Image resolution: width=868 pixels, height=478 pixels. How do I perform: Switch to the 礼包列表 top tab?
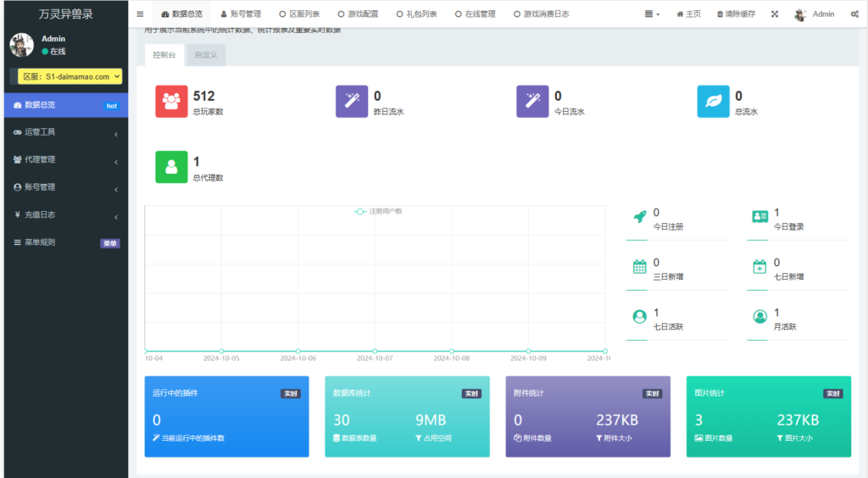tap(417, 14)
